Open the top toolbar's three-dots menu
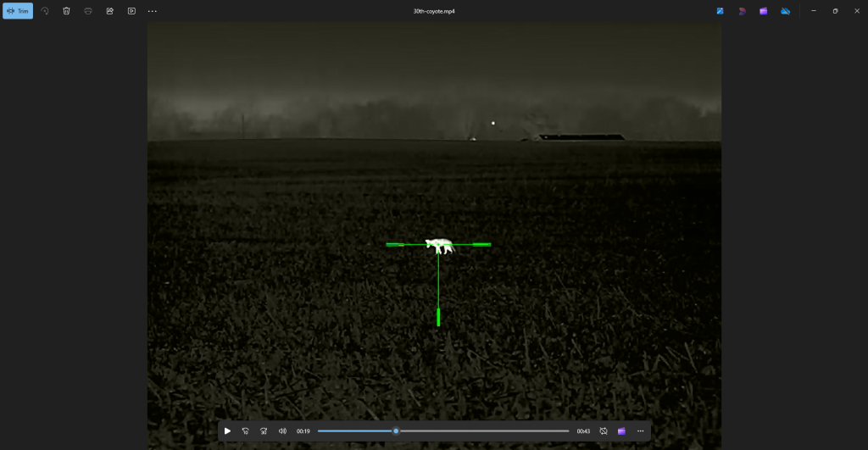868x450 pixels. [153, 11]
